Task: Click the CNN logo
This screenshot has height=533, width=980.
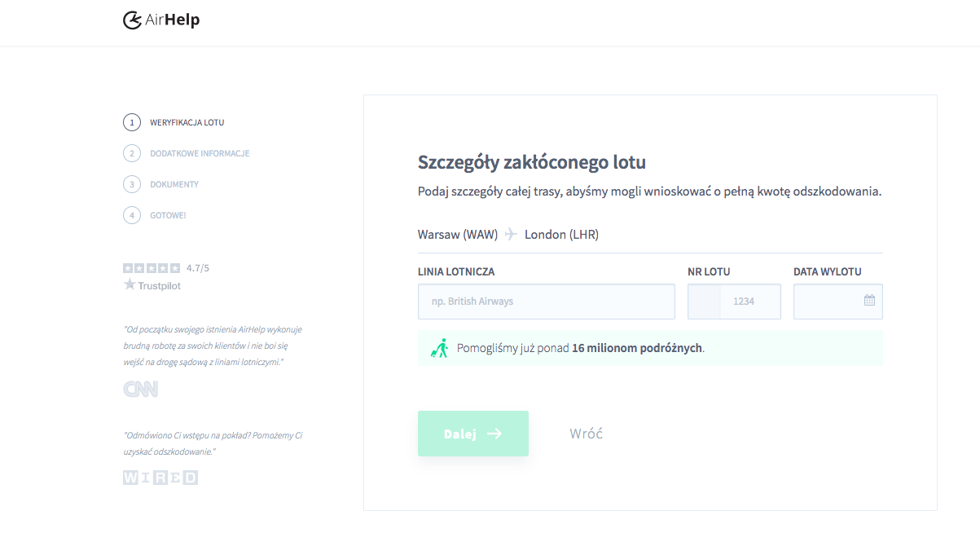Action: click(x=141, y=389)
